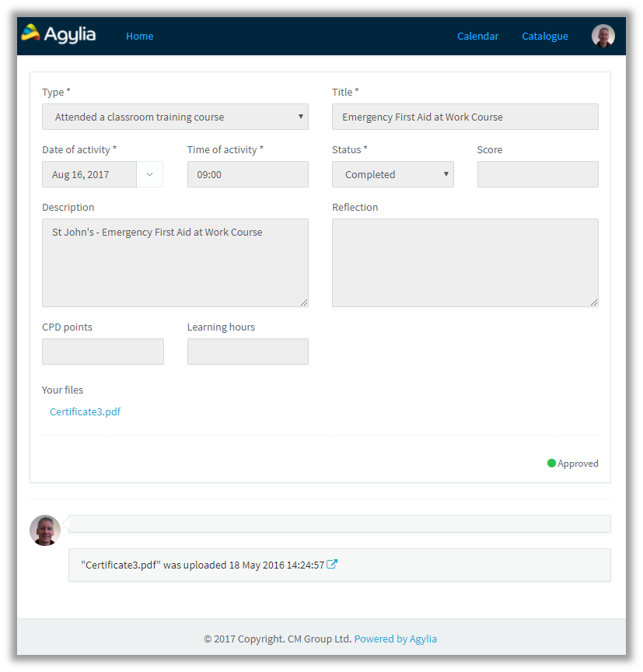Open external link icon beside upload message
The height and width of the screenshot is (672, 643).
click(x=332, y=564)
